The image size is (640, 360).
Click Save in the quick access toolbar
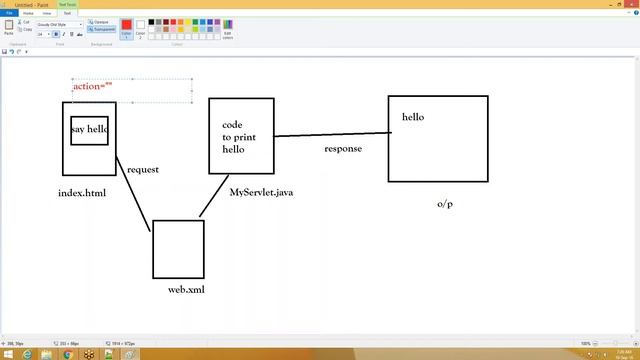pyautogui.click(x=4, y=52)
